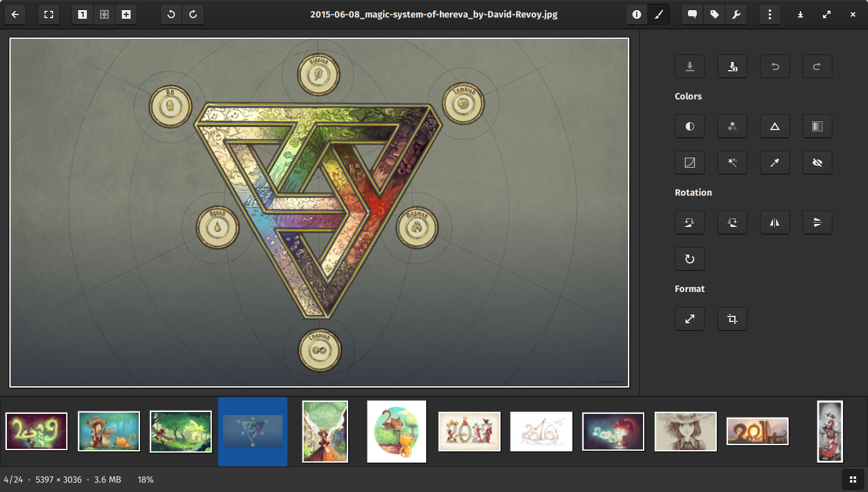Screen dimensions: 868x492
Task: Flip the image horizontally with Mirror
Action: (775, 223)
